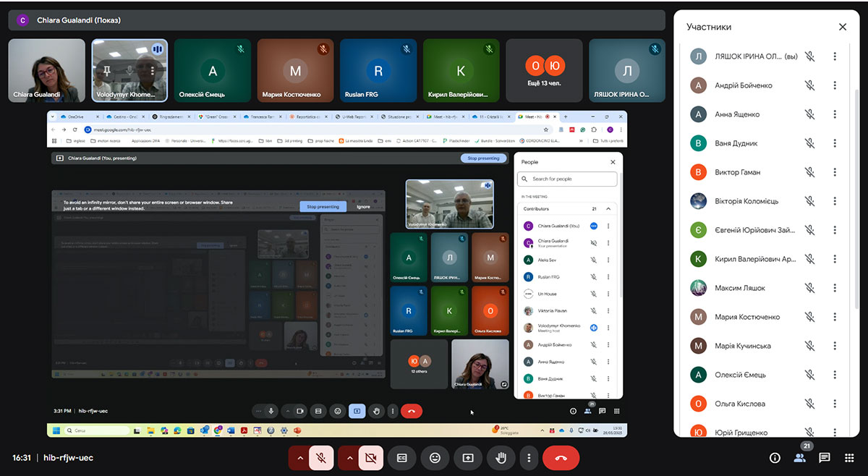
Task: Open options menu for Максим Ляшок
Action: tap(835, 288)
